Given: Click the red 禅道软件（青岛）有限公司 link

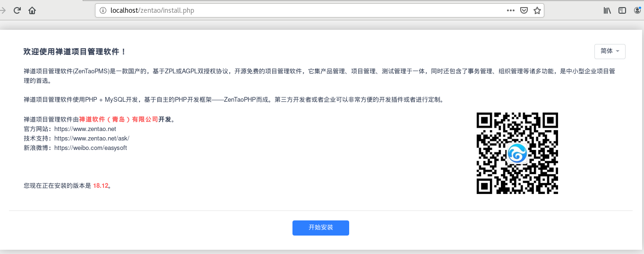Looking at the screenshot, I should pyautogui.click(x=119, y=119).
